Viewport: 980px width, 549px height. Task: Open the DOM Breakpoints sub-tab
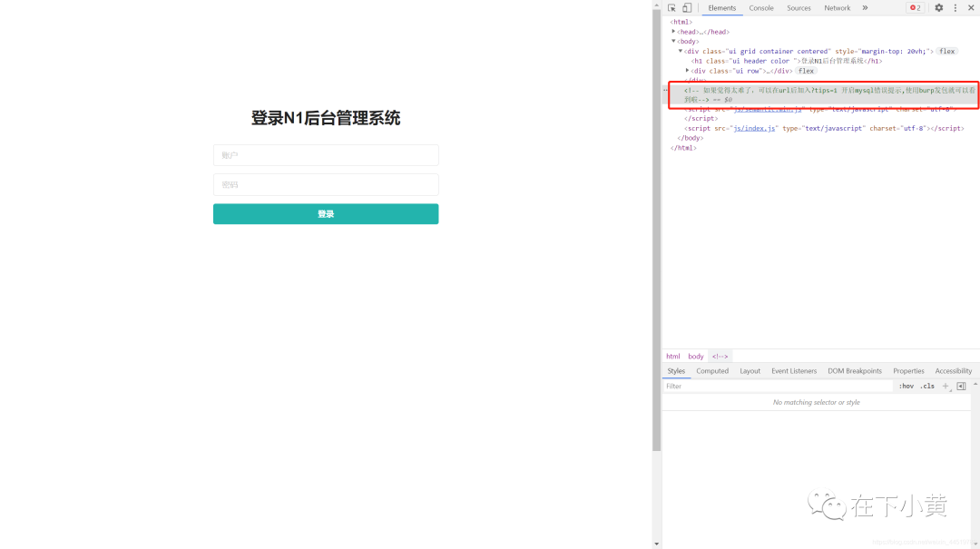tap(855, 371)
